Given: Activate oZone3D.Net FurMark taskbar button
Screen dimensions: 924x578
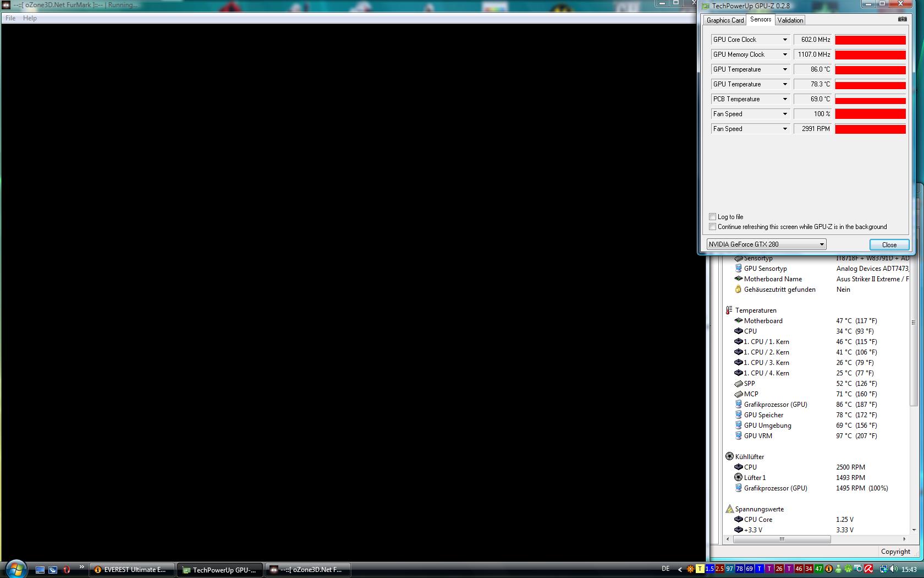Looking at the screenshot, I should pyautogui.click(x=308, y=570).
